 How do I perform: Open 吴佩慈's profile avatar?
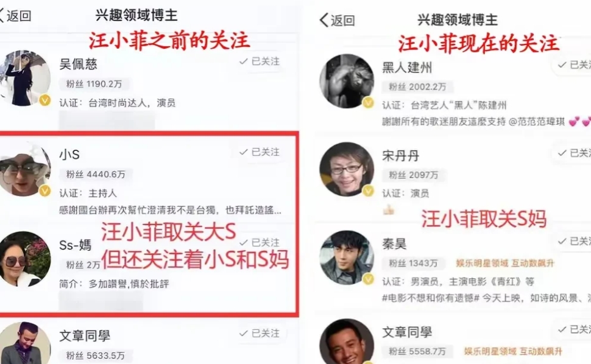25,79
